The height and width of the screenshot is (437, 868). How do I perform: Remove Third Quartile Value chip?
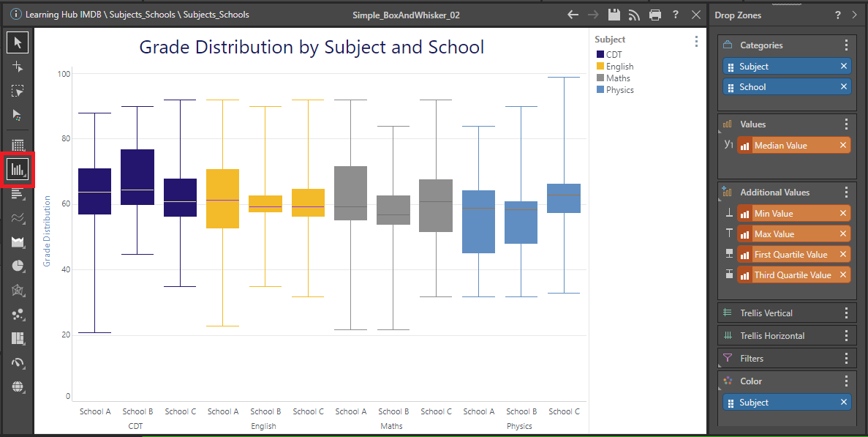coord(843,275)
